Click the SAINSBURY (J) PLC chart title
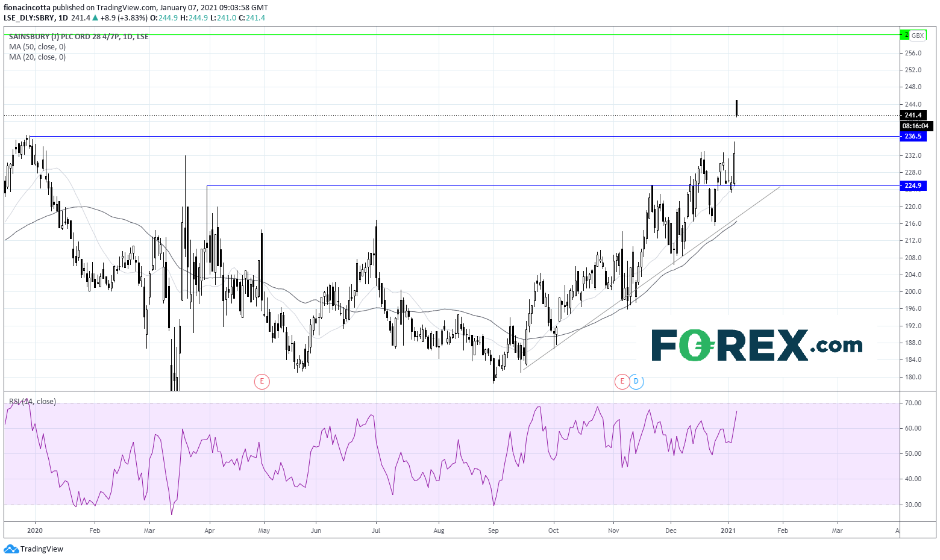 pos(78,37)
